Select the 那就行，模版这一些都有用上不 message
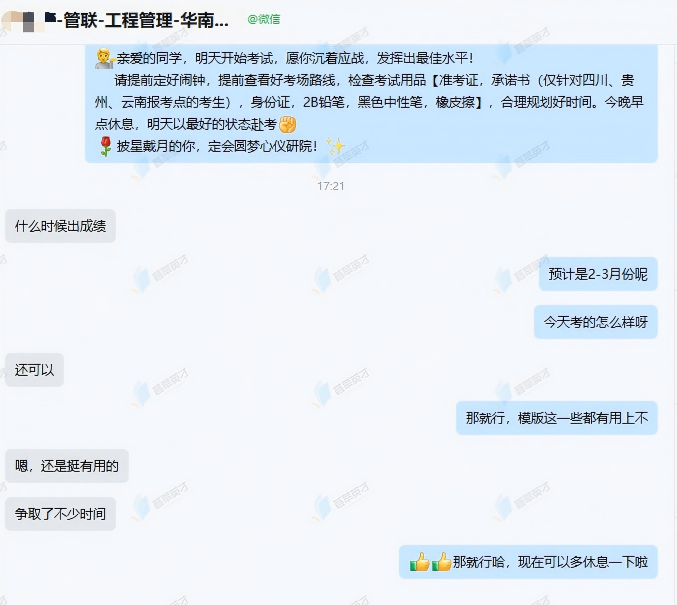This screenshot has width=677, height=605. click(557, 418)
